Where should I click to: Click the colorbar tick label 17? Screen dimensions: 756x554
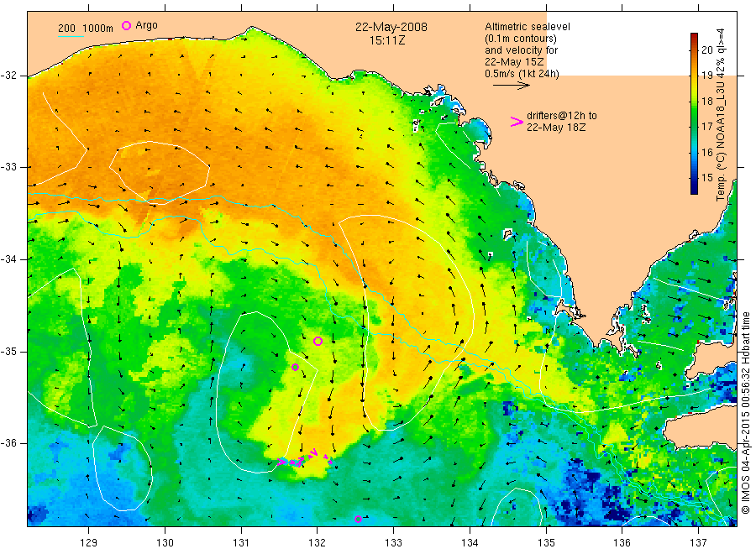click(x=706, y=127)
